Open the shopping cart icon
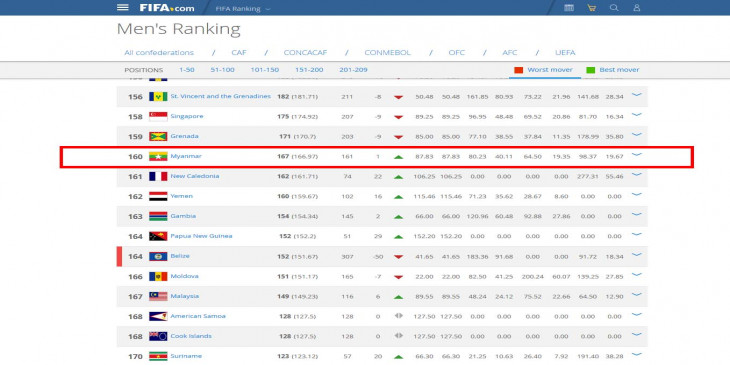This screenshot has width=730, height=365. (591, 8)
